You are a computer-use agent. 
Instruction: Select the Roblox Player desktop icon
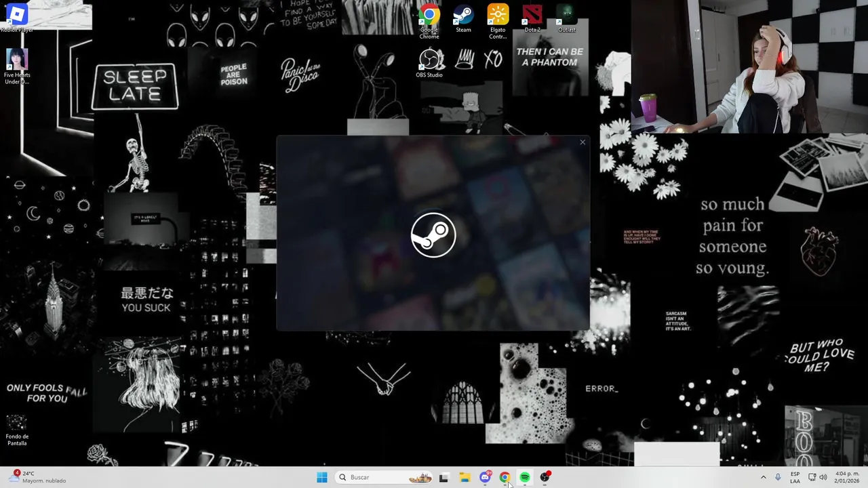click(17, 16)
